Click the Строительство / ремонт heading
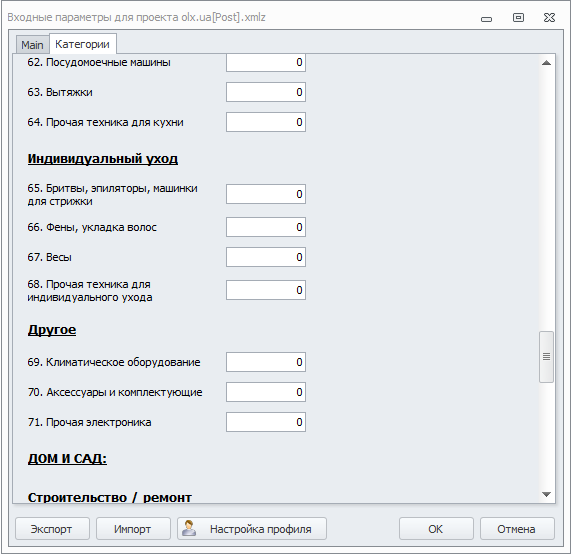Screen dimensions: 572x555 tap(110, 497)
